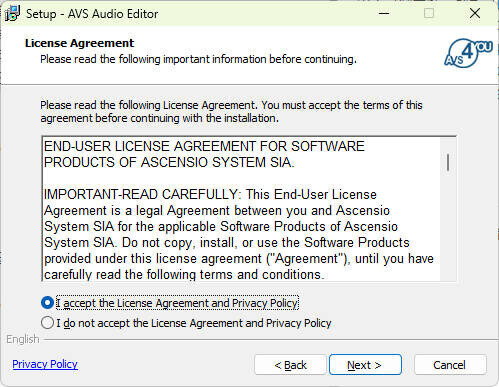Click 'Please read the following important information' subtitle
This screenshot has width=499, height=387.
(198, 59)
